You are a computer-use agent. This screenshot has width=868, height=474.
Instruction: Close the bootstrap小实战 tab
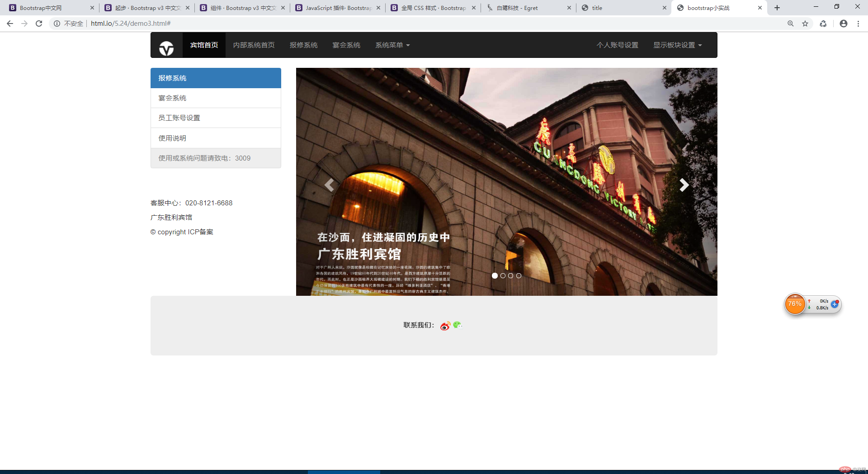click(760, 8)
